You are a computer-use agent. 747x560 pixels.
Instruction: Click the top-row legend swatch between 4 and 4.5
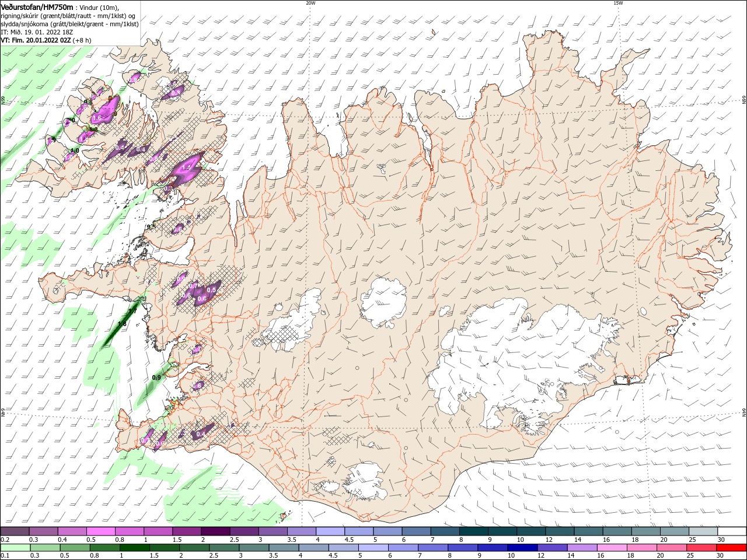[x=330, y=531]
